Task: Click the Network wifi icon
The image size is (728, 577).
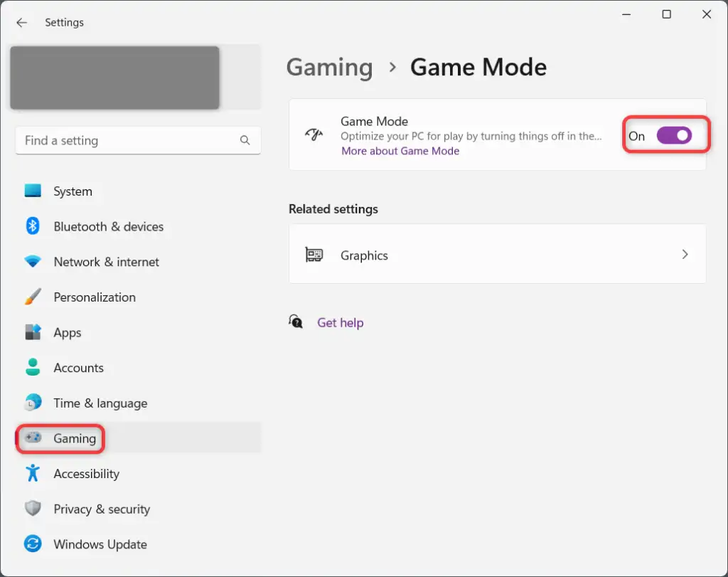Action: click(33, 262)
